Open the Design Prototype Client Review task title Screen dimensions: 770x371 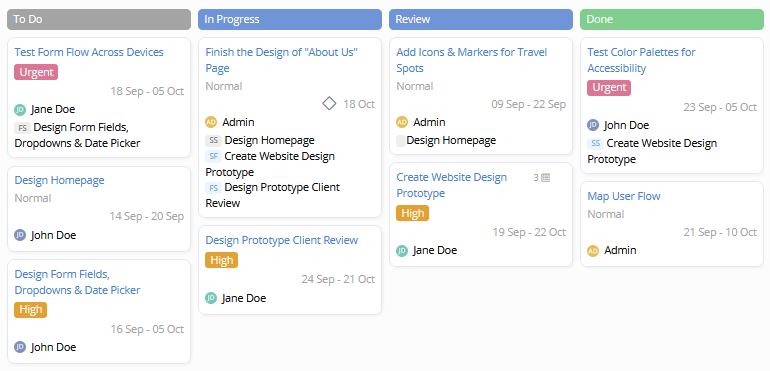click(x=281, y=240)
